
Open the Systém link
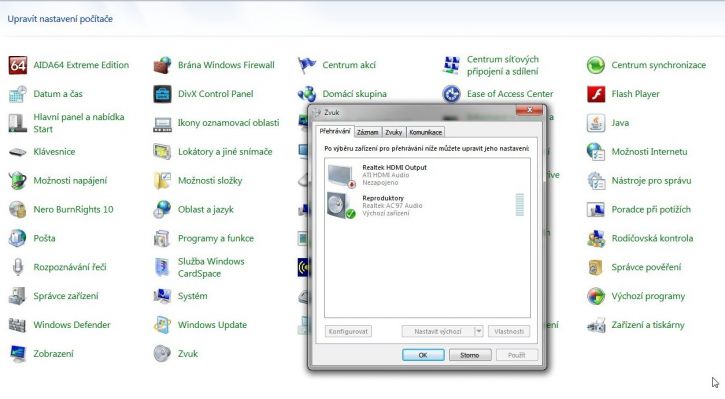(x=193, y=296)
